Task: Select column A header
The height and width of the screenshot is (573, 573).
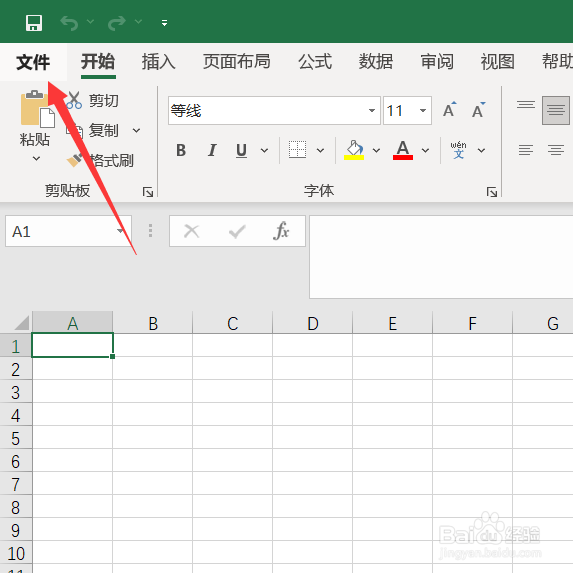Action: [x=72, y=323]
